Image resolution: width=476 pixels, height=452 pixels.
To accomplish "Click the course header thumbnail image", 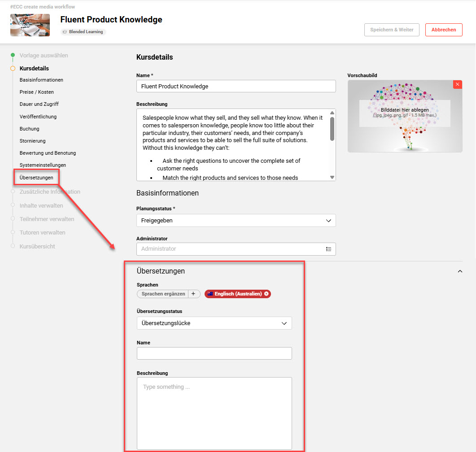I will pos(30,25).
